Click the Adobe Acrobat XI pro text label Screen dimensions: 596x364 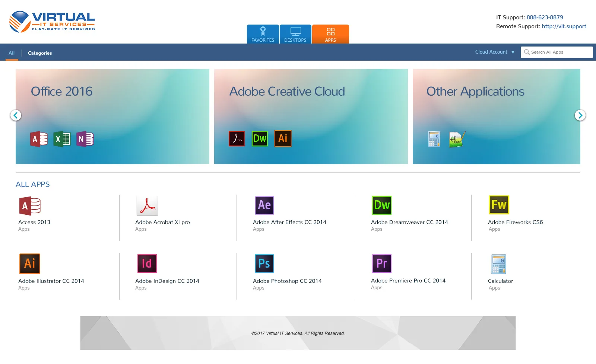coord(163,222)
